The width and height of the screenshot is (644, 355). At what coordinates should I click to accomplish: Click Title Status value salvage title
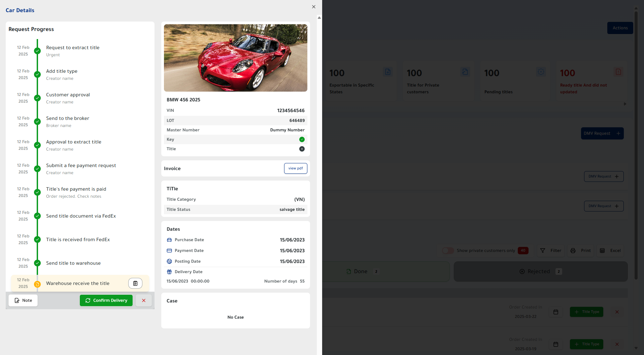(292, 209)
